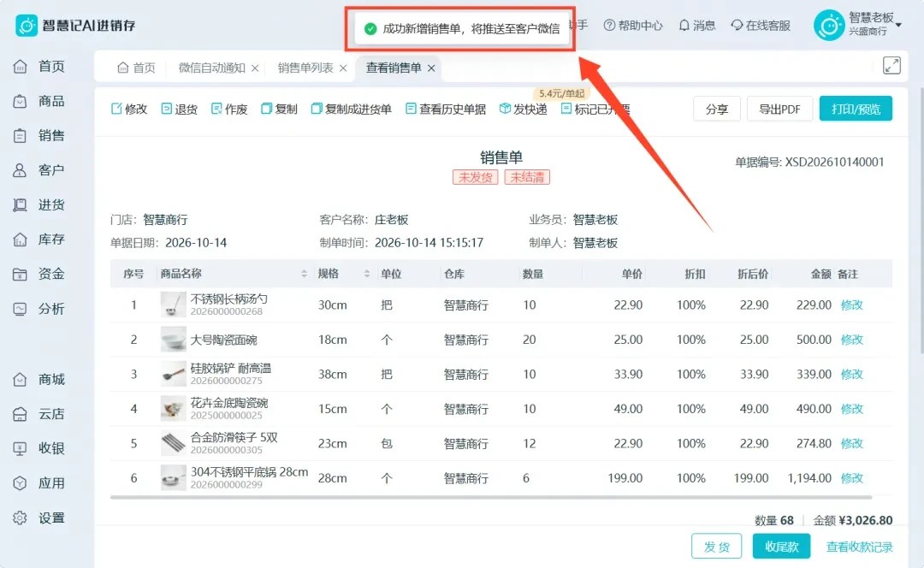Click the 收尾款 button
Viewport: 924px width, 568px height.
(x=781, y=547)
